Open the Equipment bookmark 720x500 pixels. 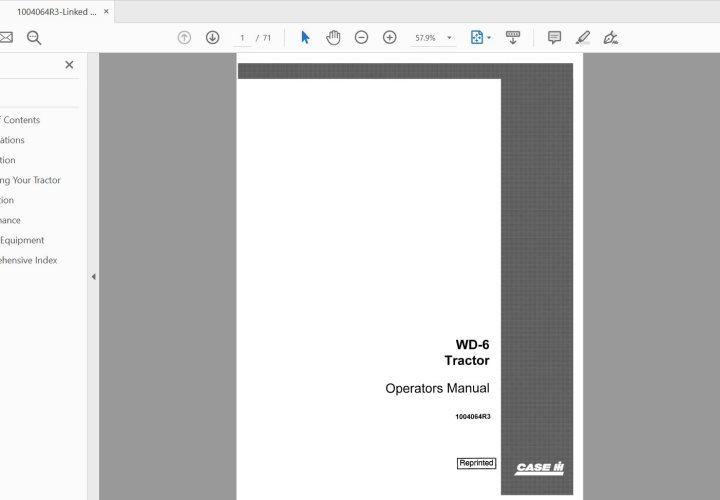(x=22, y=240)
